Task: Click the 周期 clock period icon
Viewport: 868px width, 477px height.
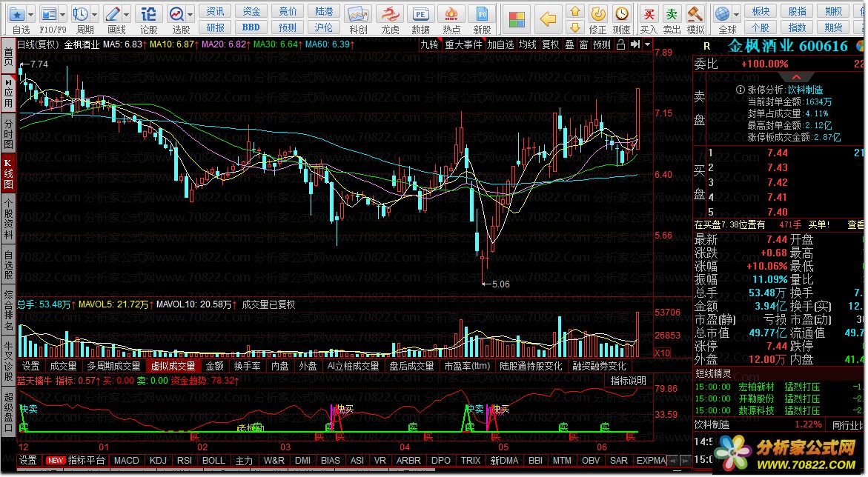Action: click(x=81, y=14)
